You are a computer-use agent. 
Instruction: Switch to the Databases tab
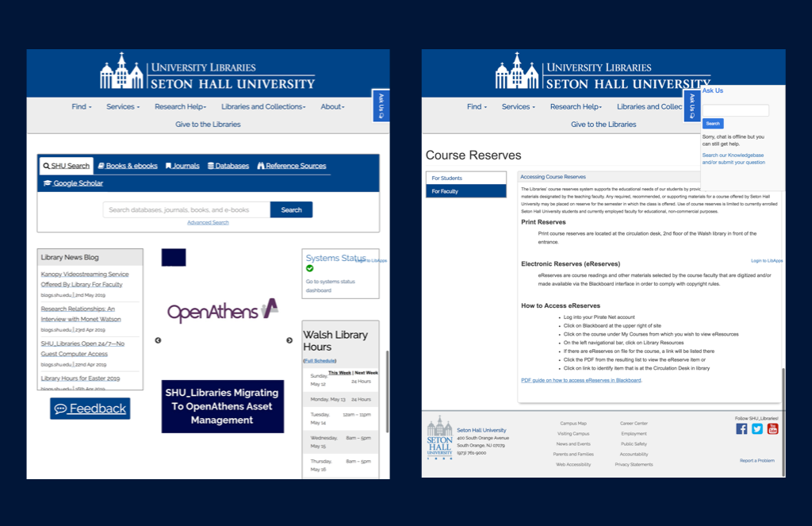228,166
